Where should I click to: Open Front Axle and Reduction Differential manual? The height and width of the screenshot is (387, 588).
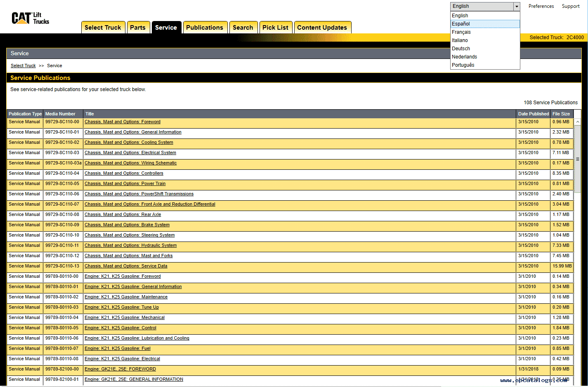coord(150,204)
